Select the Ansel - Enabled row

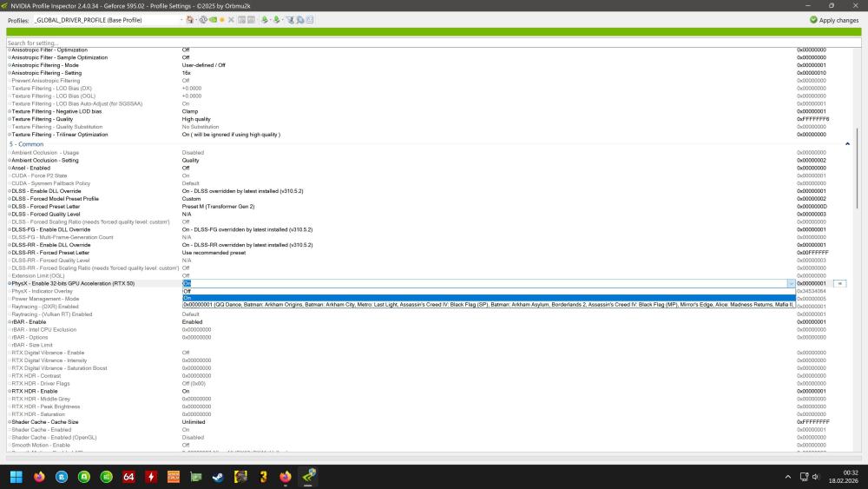430,169
